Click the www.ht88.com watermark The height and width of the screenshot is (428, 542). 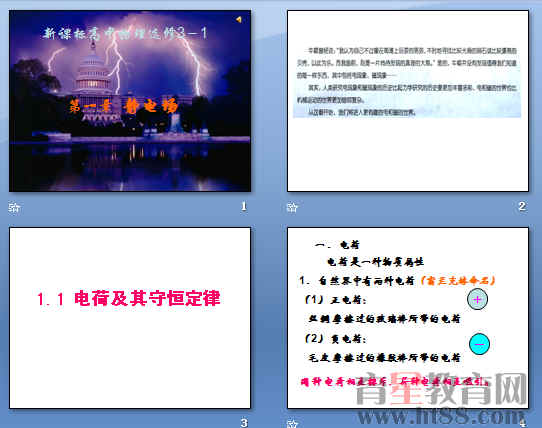[441, 417]
